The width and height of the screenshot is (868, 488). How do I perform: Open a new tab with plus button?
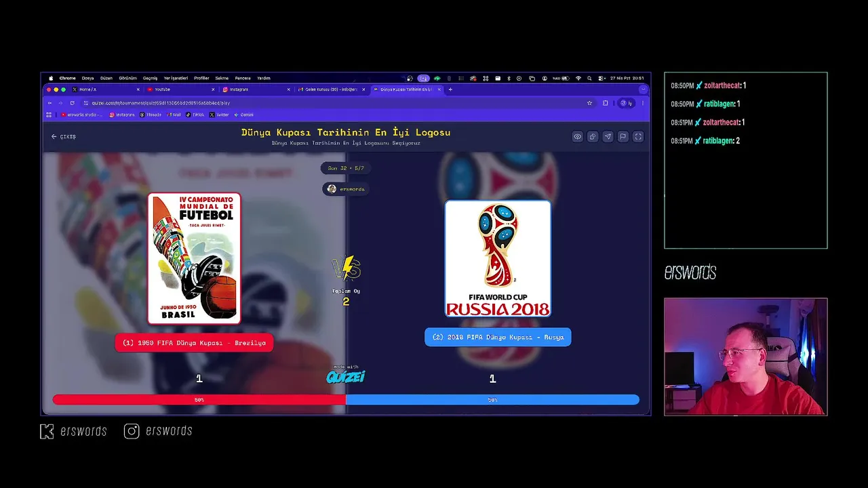[450, 89]
